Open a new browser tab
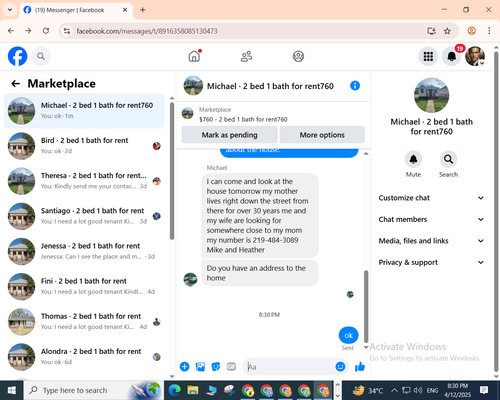This screenshot has height=400, width=500. (143, 10)
